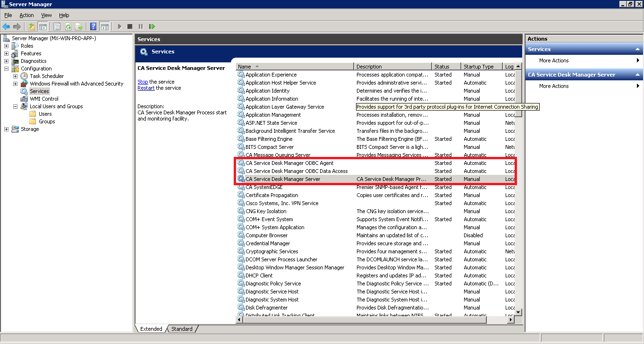The width and height of the screenshot is (644, 344).
Task: Click the Pause Service toolbar icon
Action: click(x=141, y=26)
